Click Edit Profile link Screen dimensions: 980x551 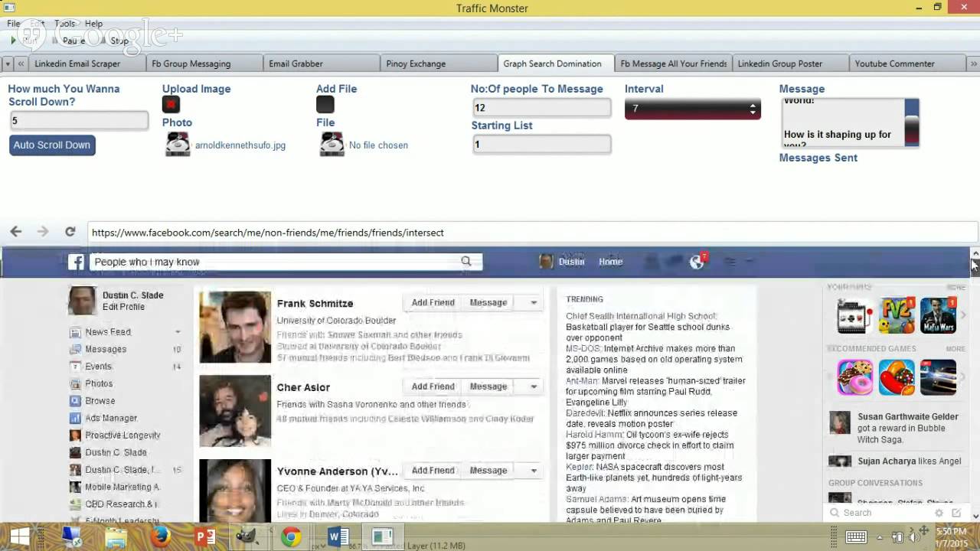click(123, 307)
